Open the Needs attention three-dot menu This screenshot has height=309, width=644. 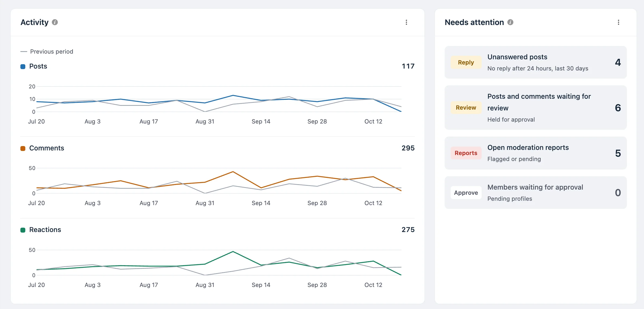click(x=618, y=22)
